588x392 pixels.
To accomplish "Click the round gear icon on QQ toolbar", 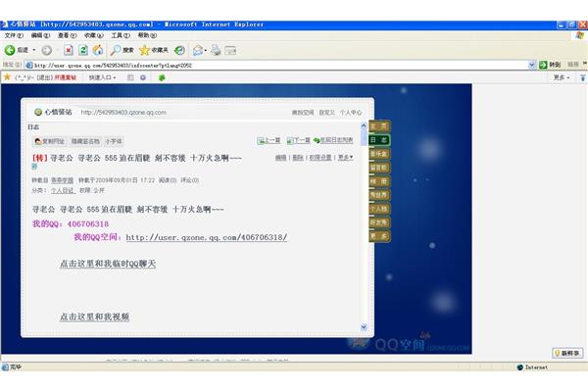I will [x=143, y=77].
